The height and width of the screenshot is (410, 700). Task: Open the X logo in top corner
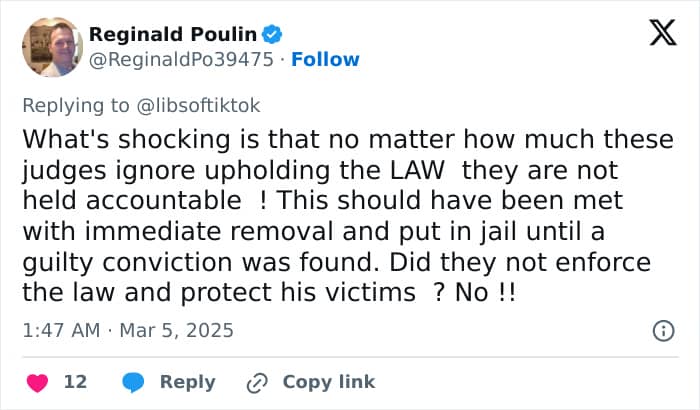(663, 33)
